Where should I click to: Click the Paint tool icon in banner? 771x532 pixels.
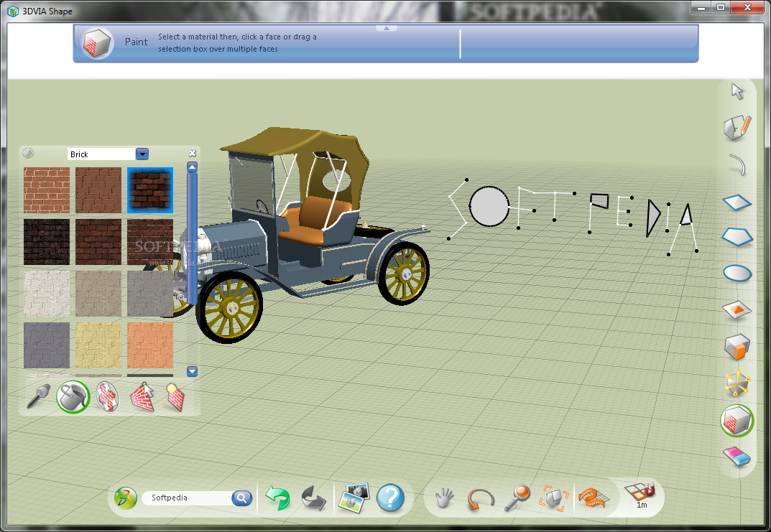[x=97, y=43]
